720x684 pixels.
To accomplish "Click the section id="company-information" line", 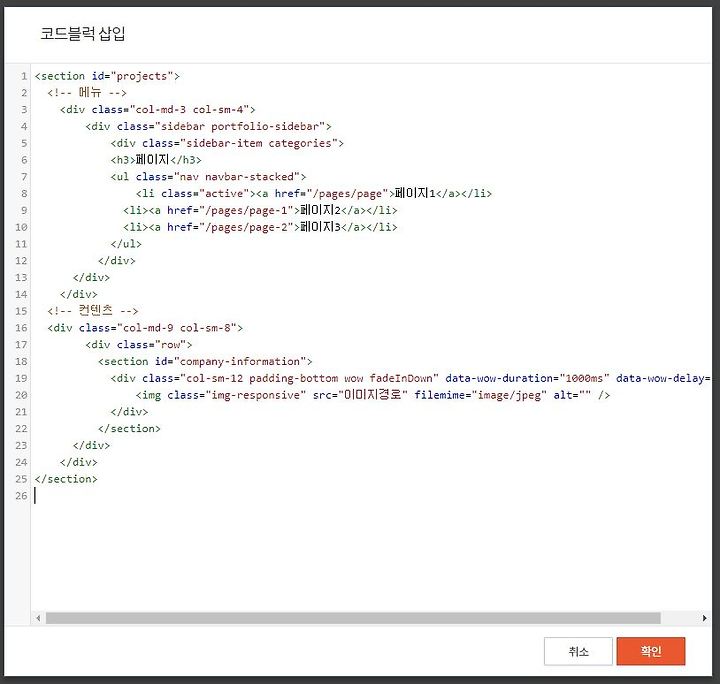I will [205, 361].
